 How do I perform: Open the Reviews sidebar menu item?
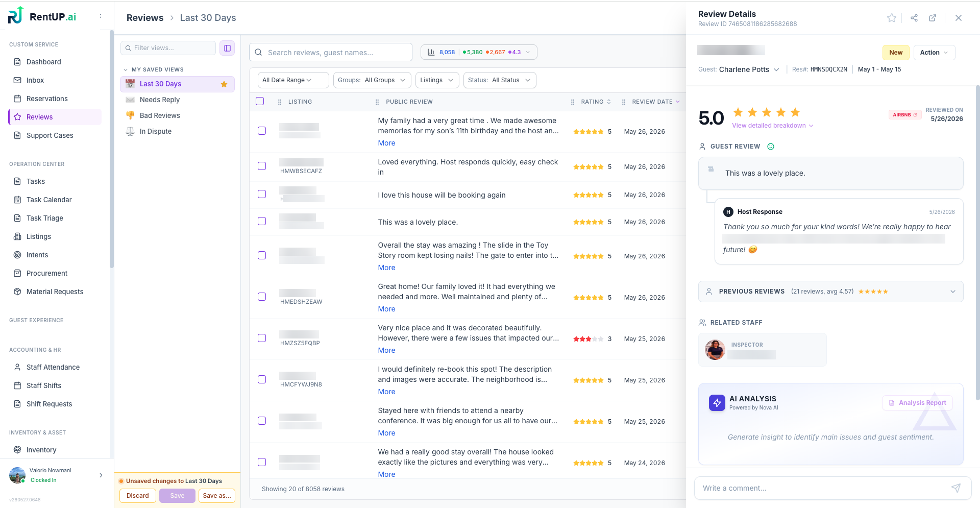[55, 117]
